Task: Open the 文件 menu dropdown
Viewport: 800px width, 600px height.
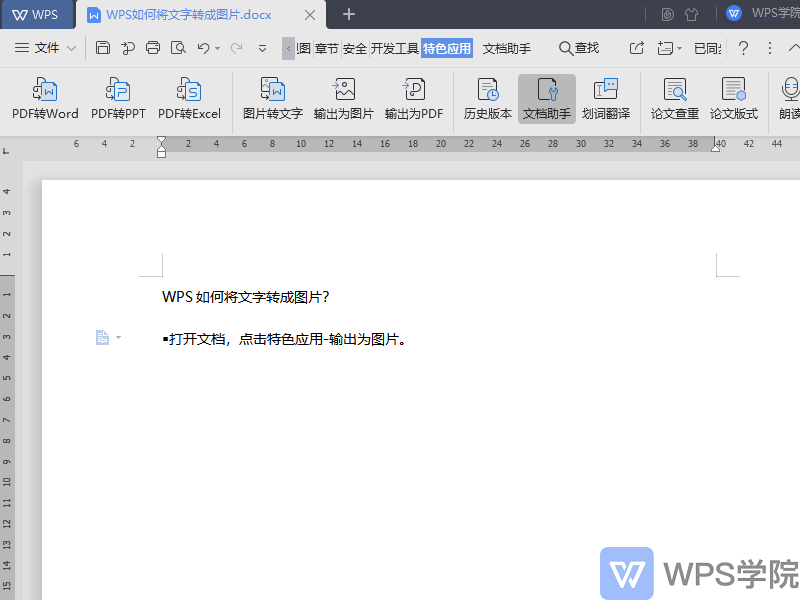Action: click(x=45, y=48)
